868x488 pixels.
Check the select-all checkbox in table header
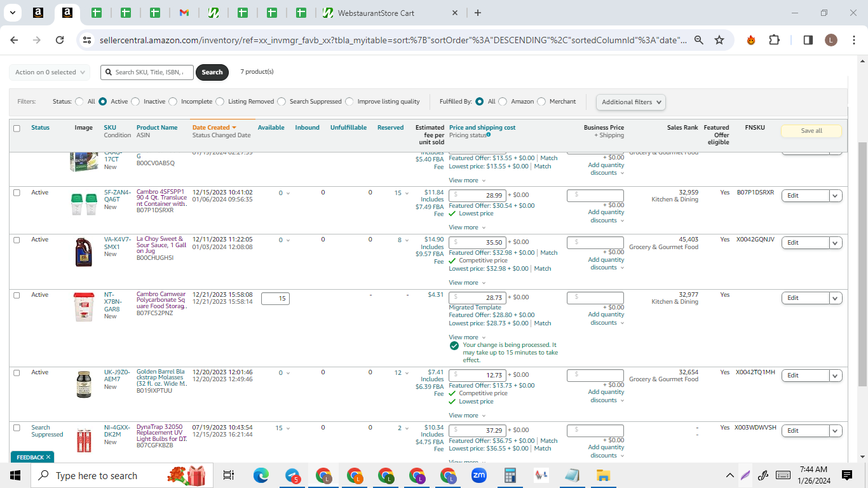pos(17,128)
